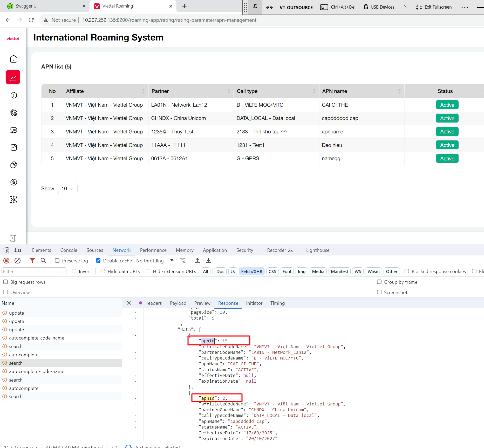
Task: Click the home icon in the sidebar
Action: coord(13,59)
